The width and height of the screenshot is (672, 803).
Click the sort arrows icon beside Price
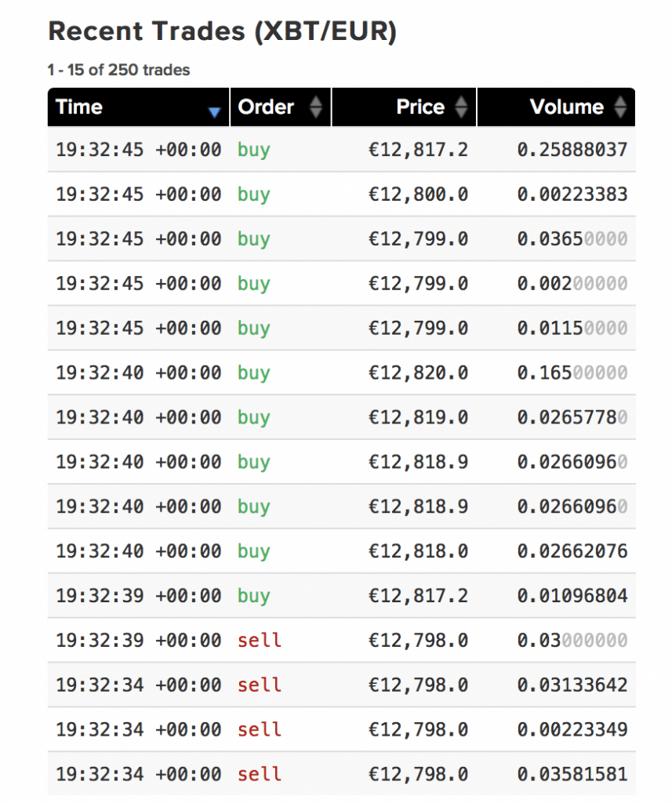click(461, 107)
